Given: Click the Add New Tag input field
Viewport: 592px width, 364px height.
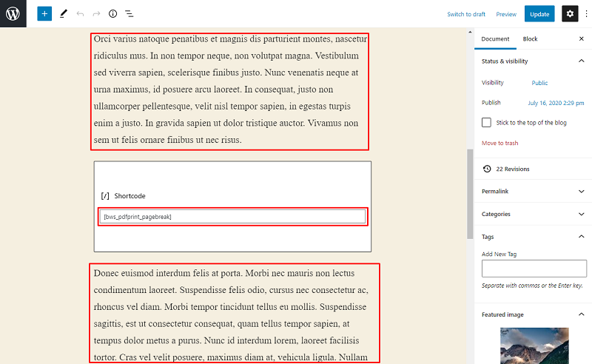Looking at the screenshot, I should [x=534, y=269].
